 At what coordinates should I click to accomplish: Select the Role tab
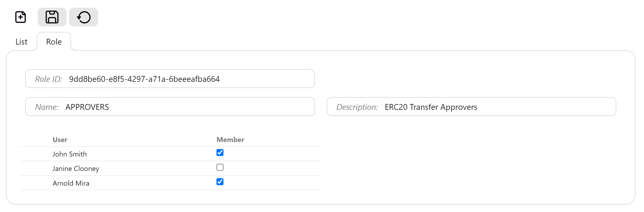[54, 42]
